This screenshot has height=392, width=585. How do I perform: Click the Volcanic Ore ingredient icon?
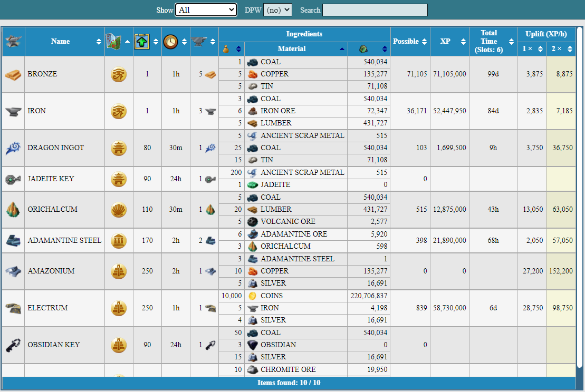tap(253, 222)
